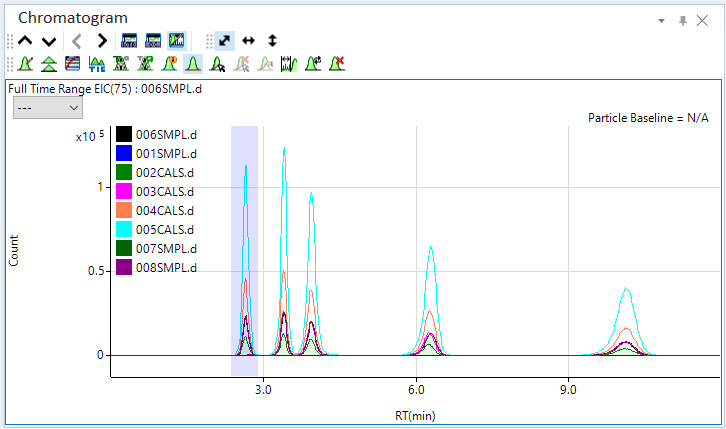Click the vertical autoscale Y-axis arrow
Image resolution: width=726 pixels, height=429 pixels.
(272, 41)
